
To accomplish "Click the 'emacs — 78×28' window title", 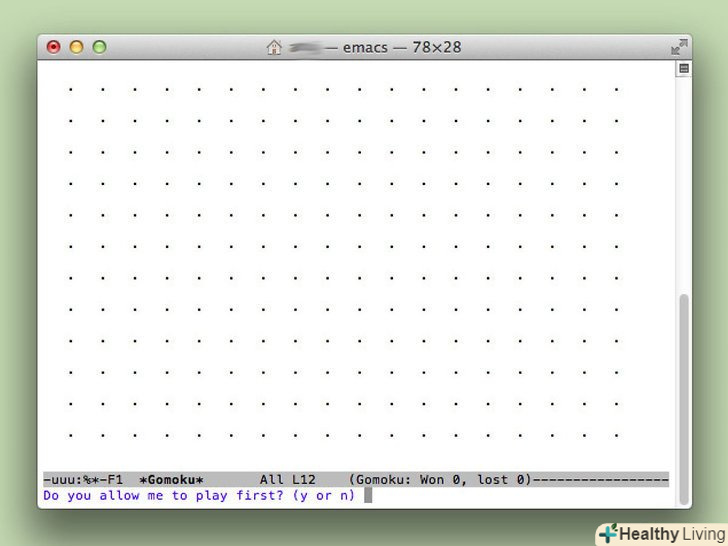I will click(x=402, y=47).
